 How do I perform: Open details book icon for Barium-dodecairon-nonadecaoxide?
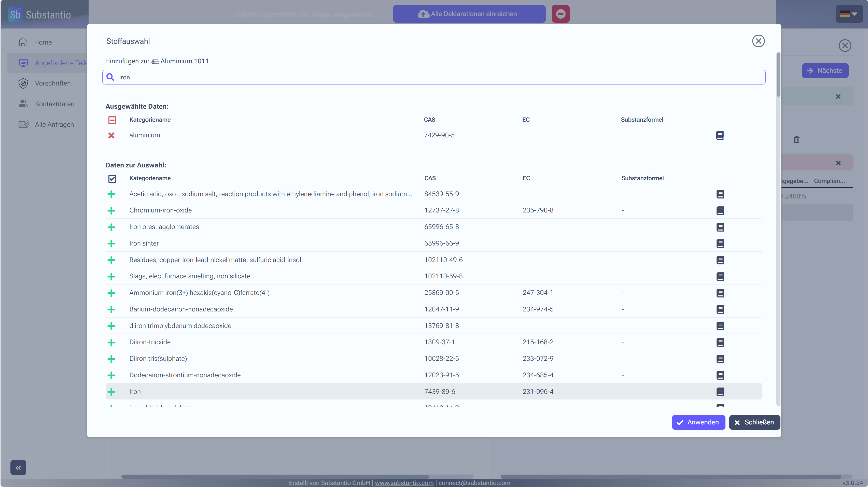click(x=720, y=309)
